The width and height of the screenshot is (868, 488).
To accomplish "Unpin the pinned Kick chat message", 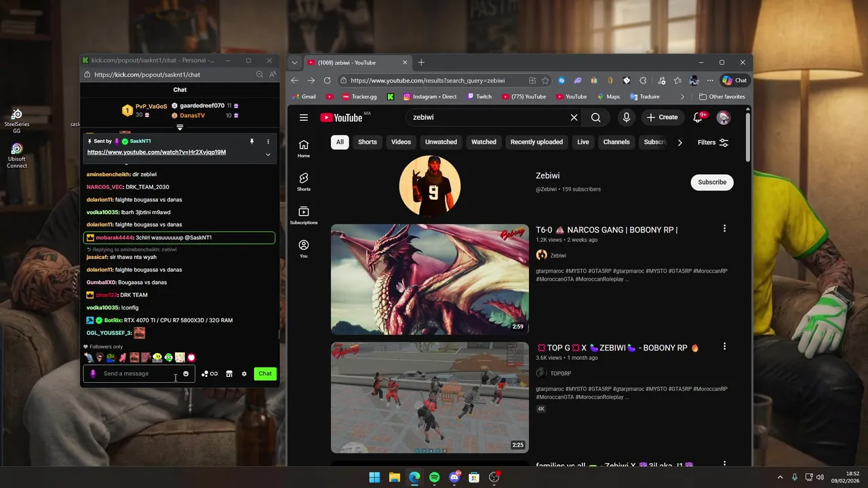I will [252, 142].
